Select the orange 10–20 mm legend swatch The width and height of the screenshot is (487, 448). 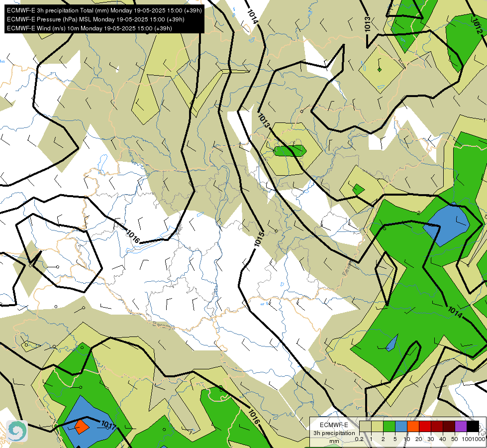(413, 426)
